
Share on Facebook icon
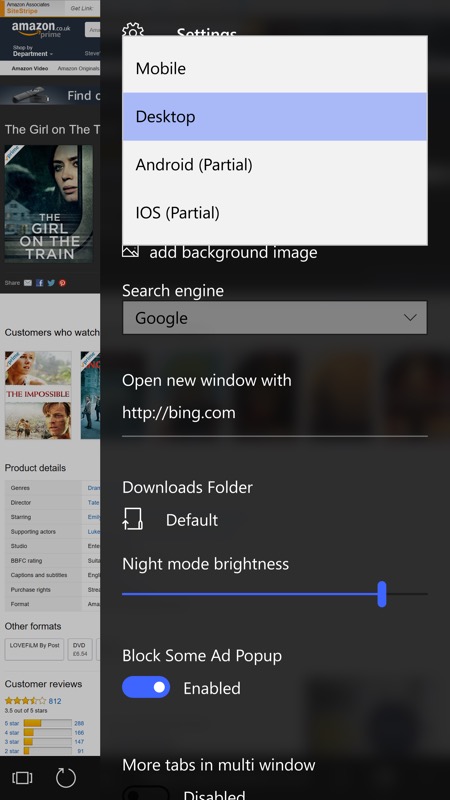pyautogui.click(x=39, y=283)
